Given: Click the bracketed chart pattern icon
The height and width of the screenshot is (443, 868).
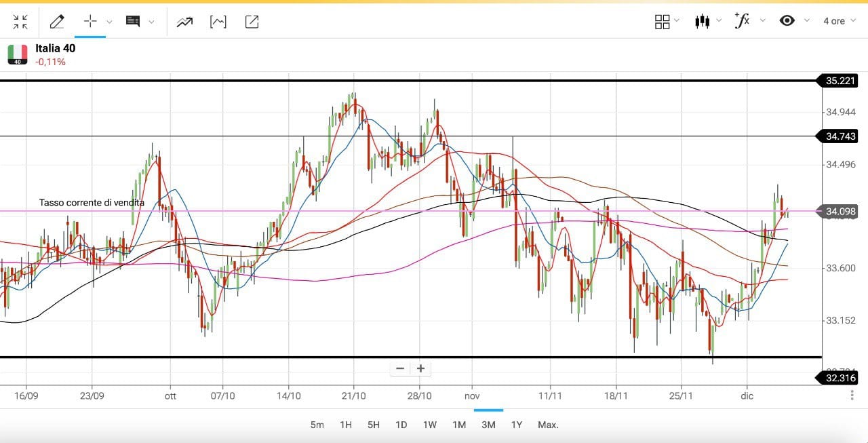Looking at the screenshot, I should point(218,22).
